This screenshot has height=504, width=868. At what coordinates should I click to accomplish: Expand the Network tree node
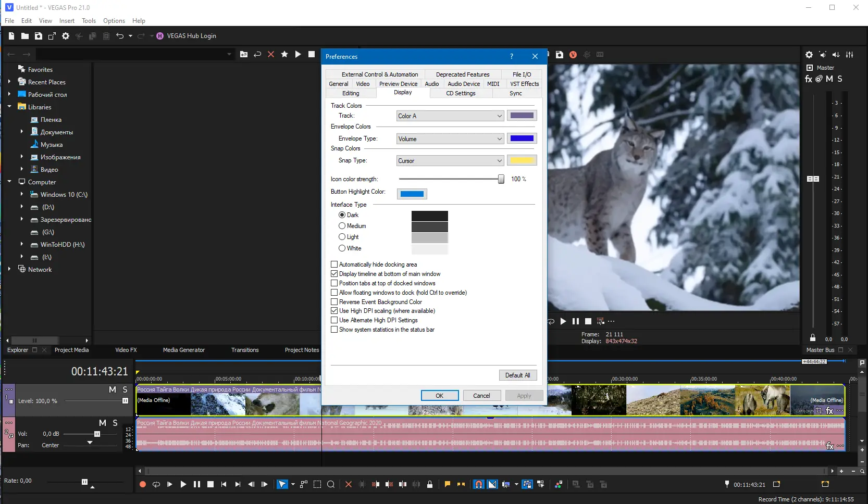(9, 269)
